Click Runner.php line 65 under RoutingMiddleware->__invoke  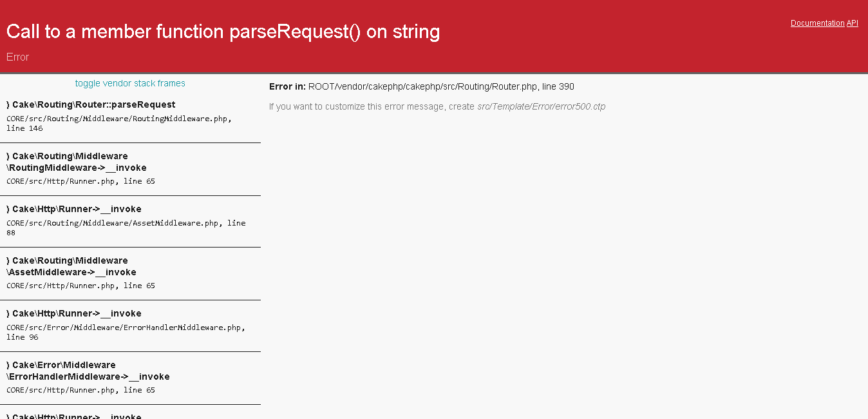pos(80,181)
